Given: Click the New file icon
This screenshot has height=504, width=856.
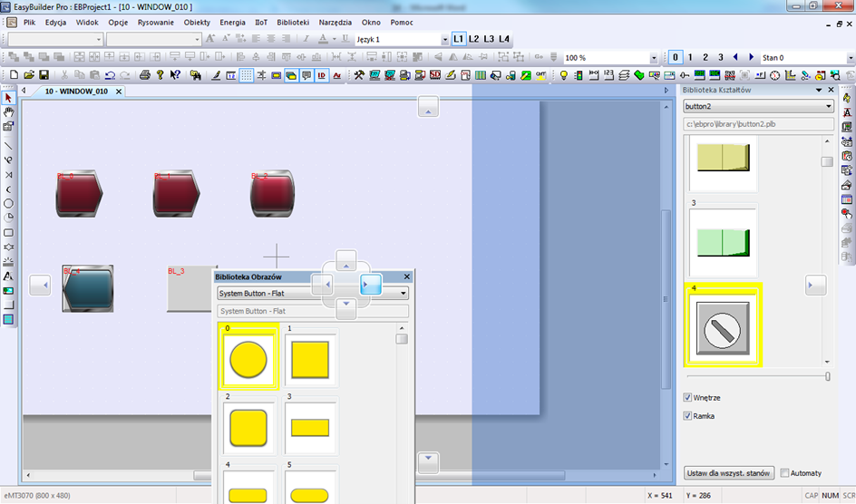Looking at the screenshot, I should pyautogui.click(x=15, y=74).
